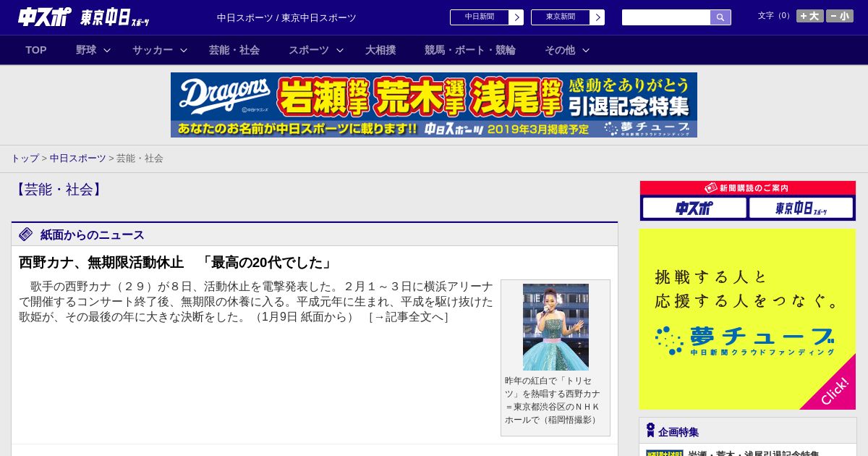Screen dimensions: 868x456
Task: Decrease text size with the －小 button
Action: click(x=840, y=16)
